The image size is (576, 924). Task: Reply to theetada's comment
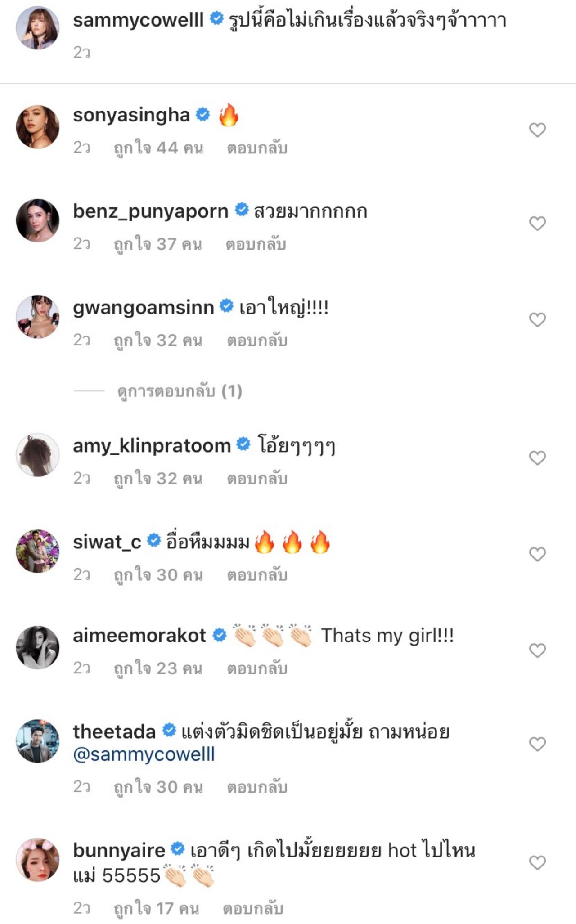coord(257,787)
